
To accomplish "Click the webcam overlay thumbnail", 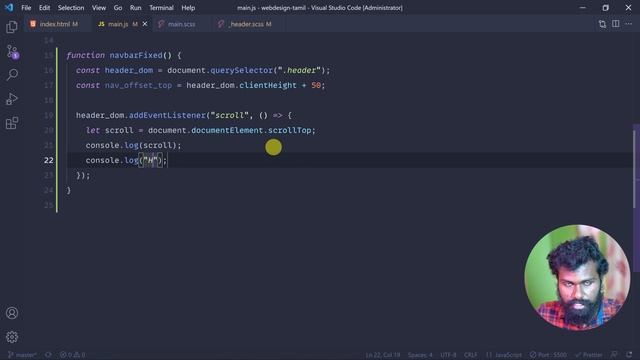I will (577, 277).
